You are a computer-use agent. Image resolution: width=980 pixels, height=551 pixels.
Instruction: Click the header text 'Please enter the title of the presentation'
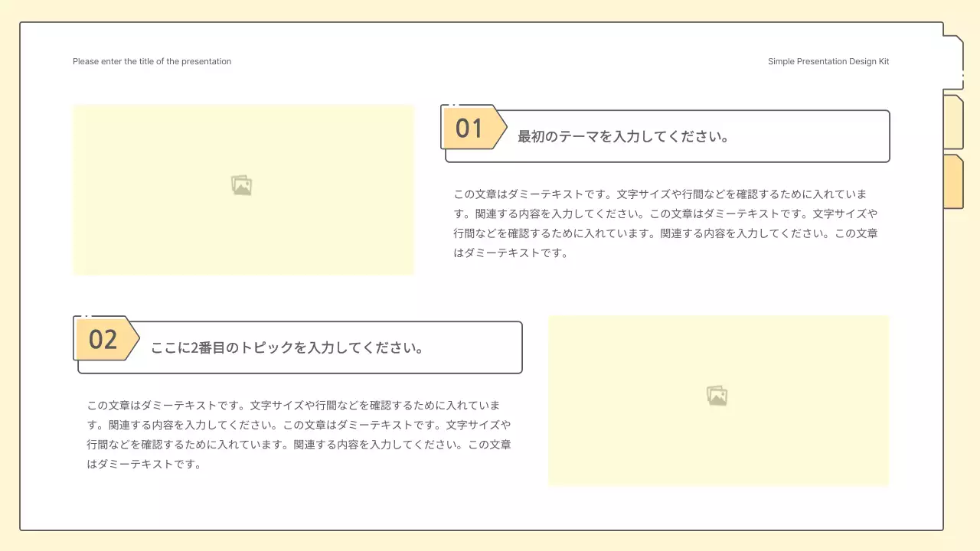click(151, 61)
